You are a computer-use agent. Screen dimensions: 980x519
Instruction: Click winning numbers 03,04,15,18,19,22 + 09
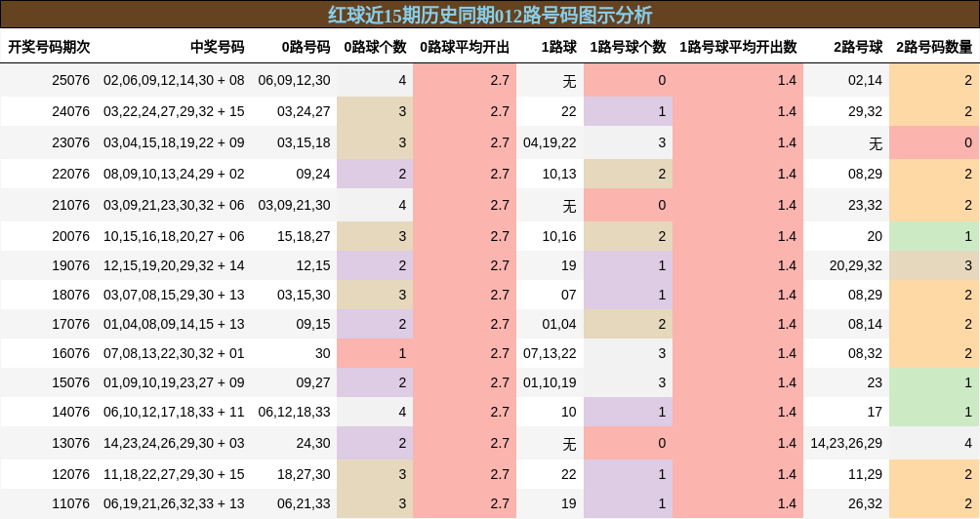(x=174, y=142)
